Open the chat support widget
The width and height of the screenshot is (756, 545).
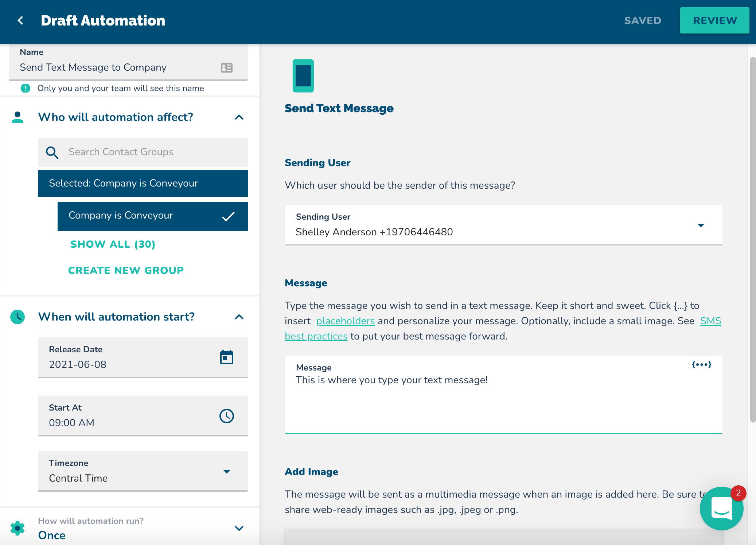point(721,508)
